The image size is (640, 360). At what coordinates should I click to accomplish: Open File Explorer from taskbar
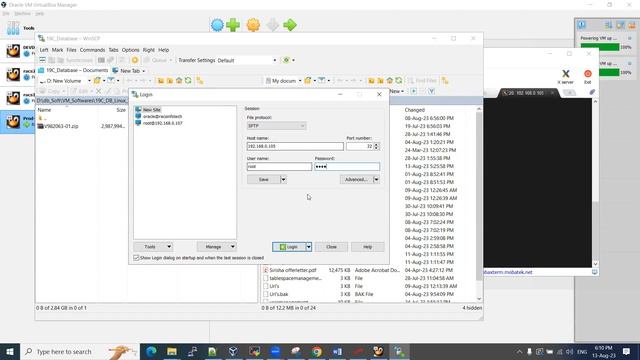pos(172,351)
